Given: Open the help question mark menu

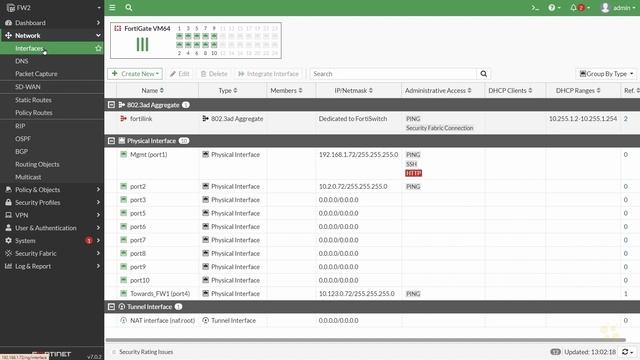Looking at the screenshot, I should point(554,7).
